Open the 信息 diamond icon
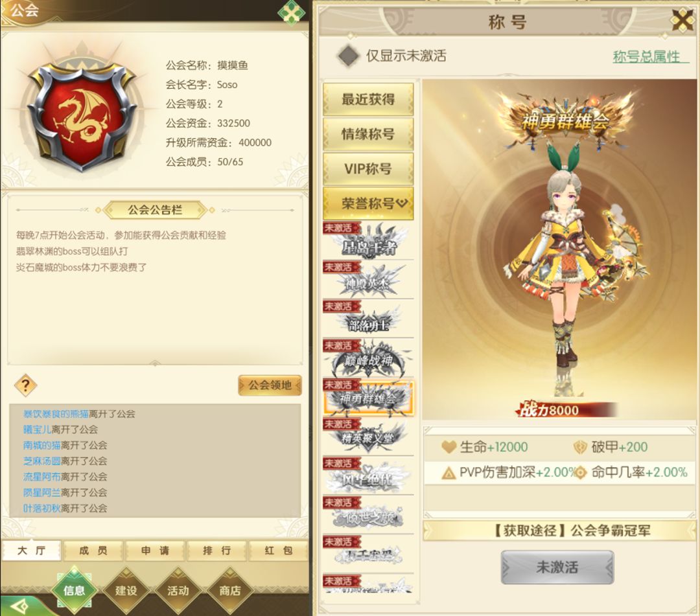The width and height of the screenshot is (700, 616). click(x=74, y=590)
